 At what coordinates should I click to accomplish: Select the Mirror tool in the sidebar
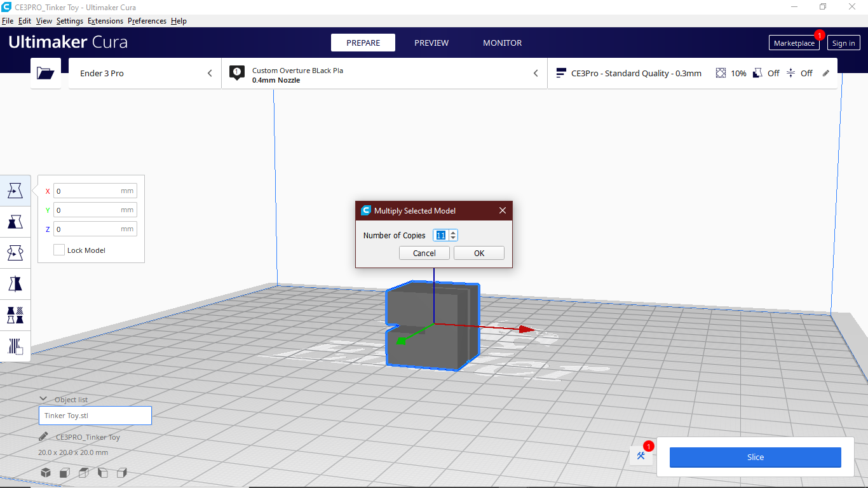(15, 284)
